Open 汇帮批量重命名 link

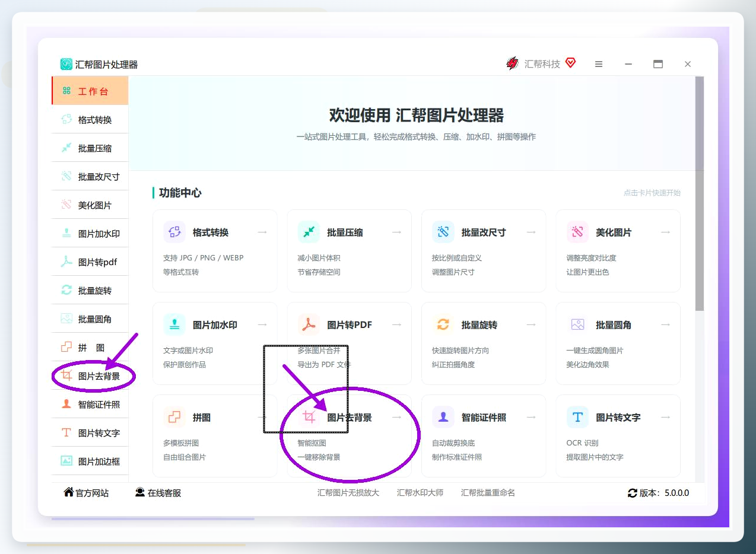(x=488, y=492)
